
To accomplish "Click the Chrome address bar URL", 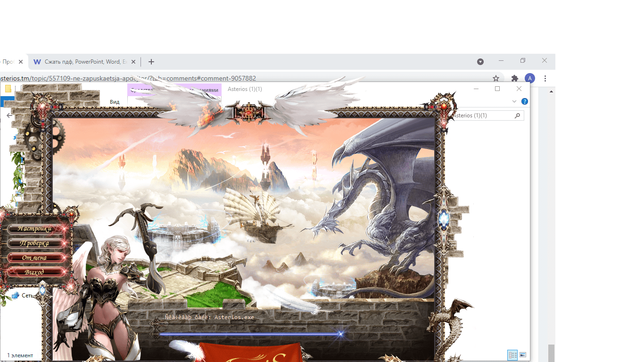I will (128, 78).
